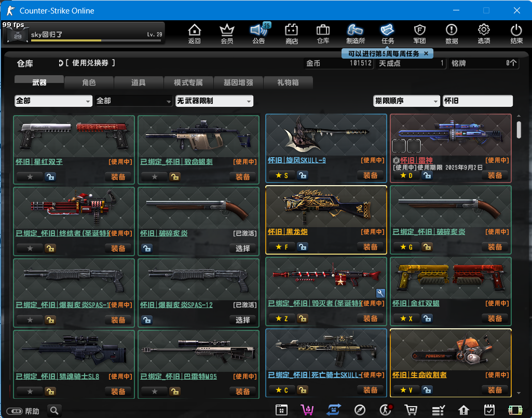Click the hexagon icon beside 怀旧|雷神
The height and width of the screenshot is (418, 532).
tap(395, 160)
